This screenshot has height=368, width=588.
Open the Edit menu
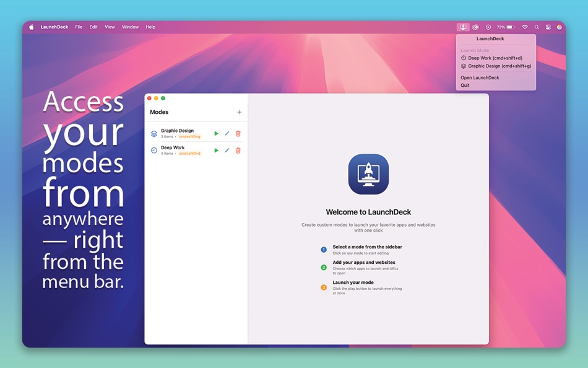(93, 27)
